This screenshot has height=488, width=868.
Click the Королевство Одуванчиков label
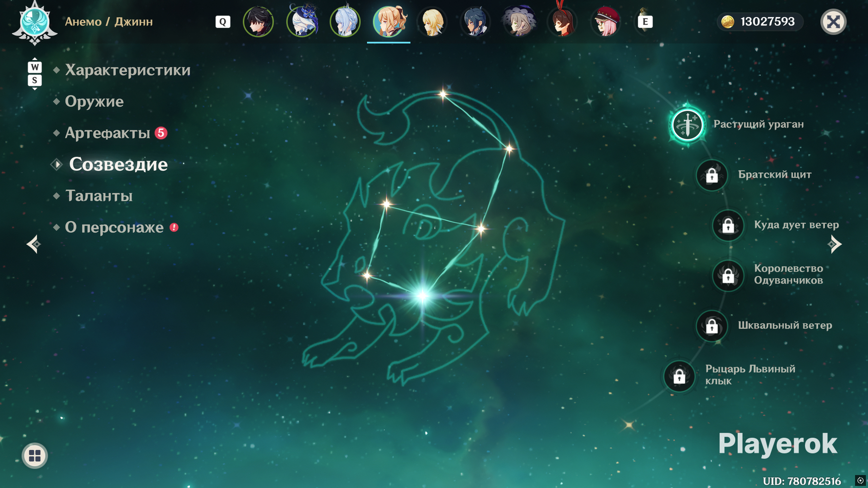click(x=789, y=274)
